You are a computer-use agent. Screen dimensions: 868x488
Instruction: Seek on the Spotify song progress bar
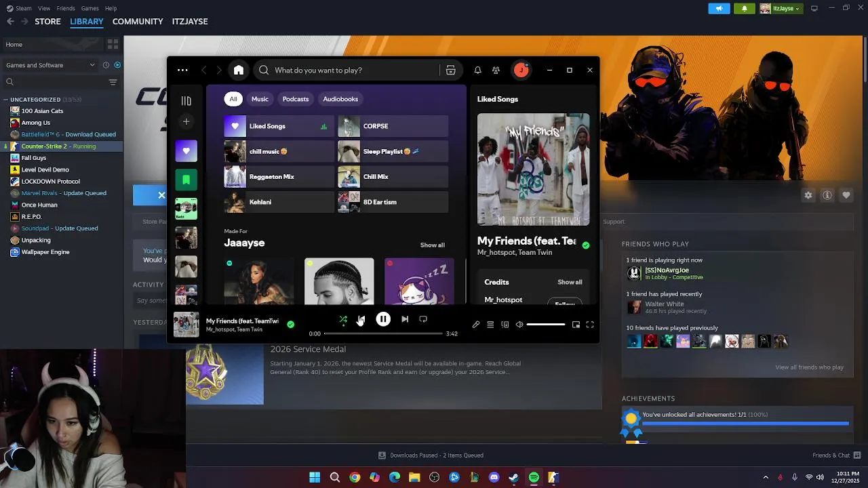(383, 333)
